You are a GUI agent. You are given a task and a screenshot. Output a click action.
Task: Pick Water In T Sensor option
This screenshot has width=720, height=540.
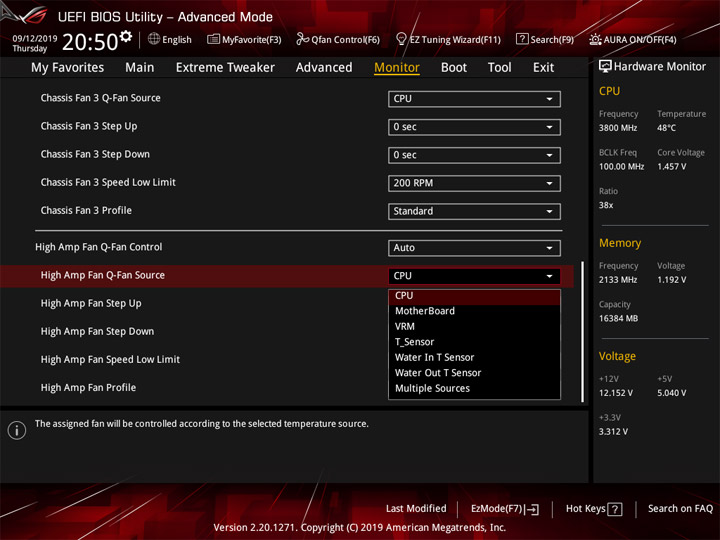[474, 358]
